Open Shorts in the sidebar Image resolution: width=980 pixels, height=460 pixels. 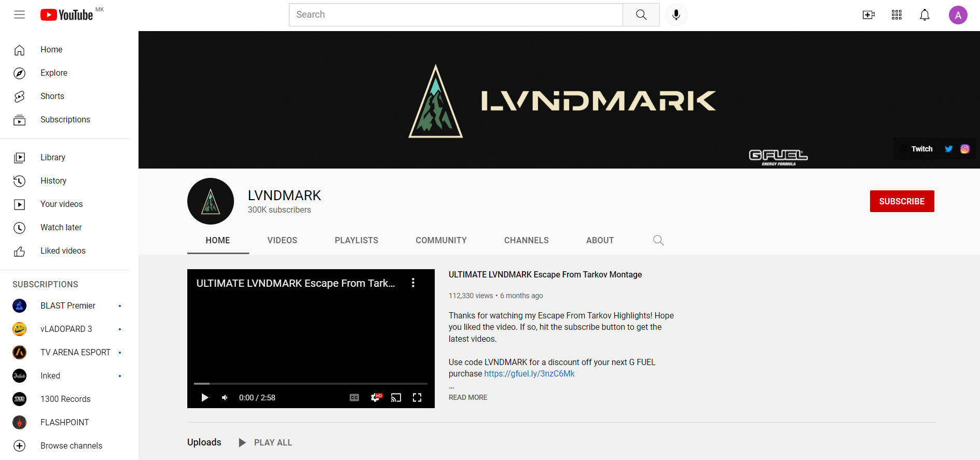point(64,96)
